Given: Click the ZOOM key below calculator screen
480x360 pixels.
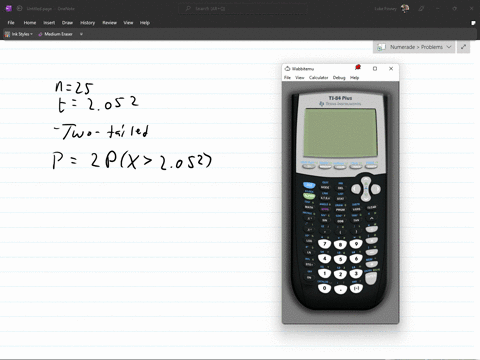Looking at the screenshot, I should pos(340,166).
